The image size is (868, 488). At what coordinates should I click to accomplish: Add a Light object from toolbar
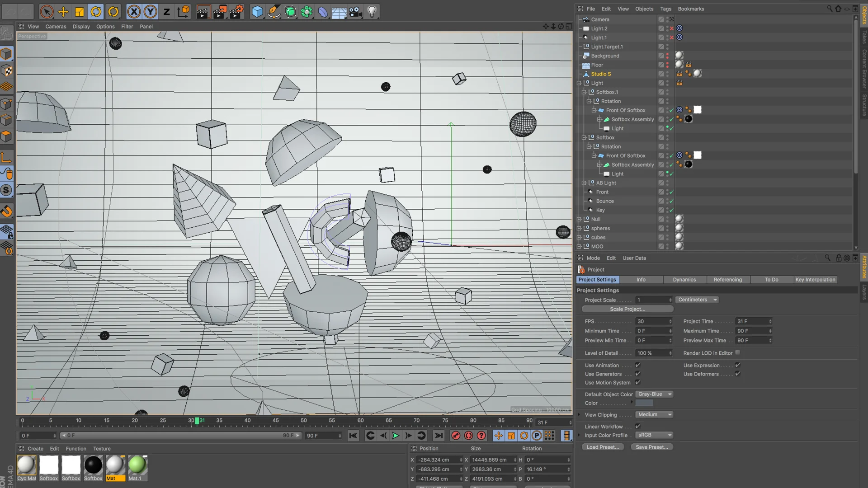372,12
